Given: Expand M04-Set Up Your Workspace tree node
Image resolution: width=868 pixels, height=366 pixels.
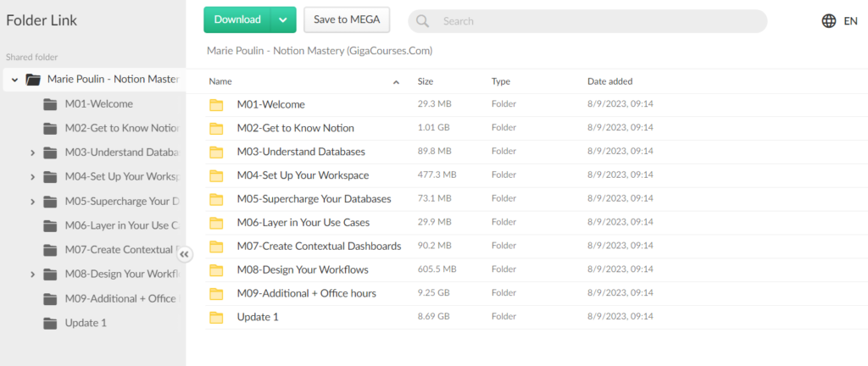Looking at the screenshot, I should tap(32, 178).
